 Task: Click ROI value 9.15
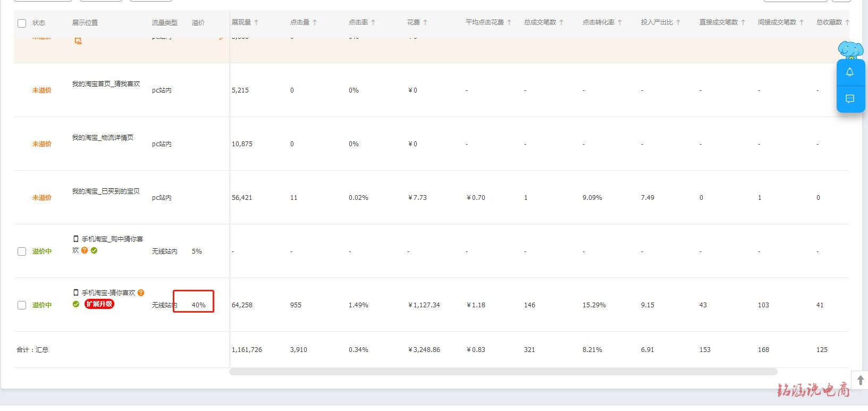[648, 305]
